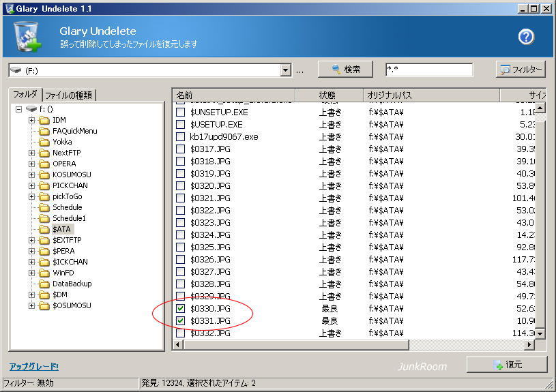Click the $DM folder icon
556x392 pixels.
pos(44,295)
